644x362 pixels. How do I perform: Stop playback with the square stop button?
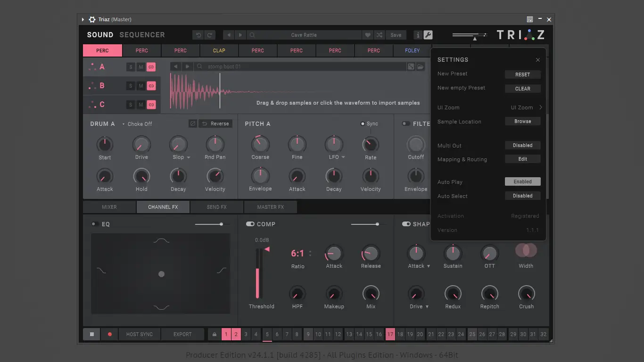[x=92, y=334]
